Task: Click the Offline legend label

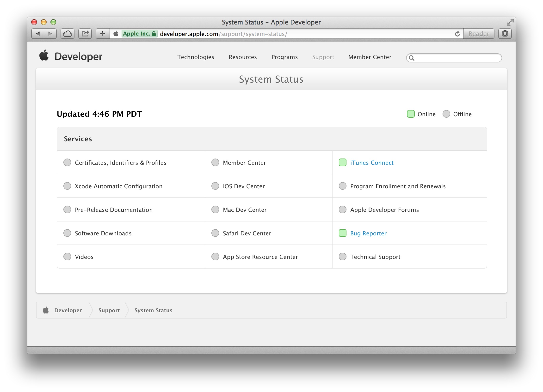Action: coord(462,114)
